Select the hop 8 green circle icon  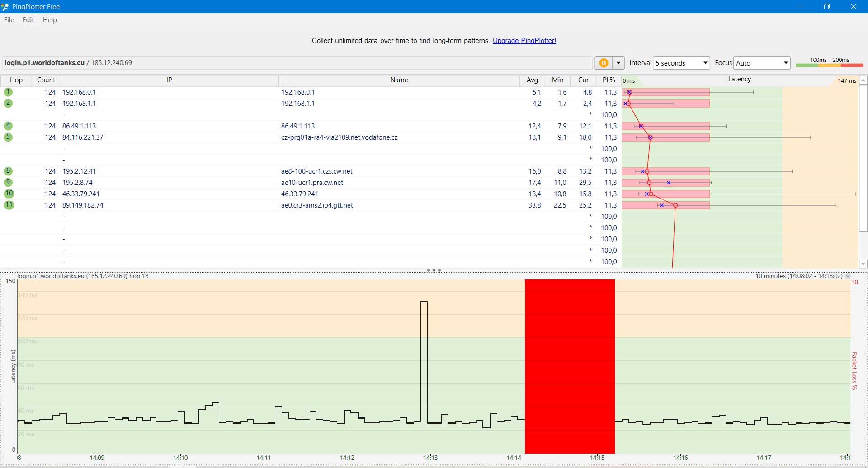click(x=8, y=171)
